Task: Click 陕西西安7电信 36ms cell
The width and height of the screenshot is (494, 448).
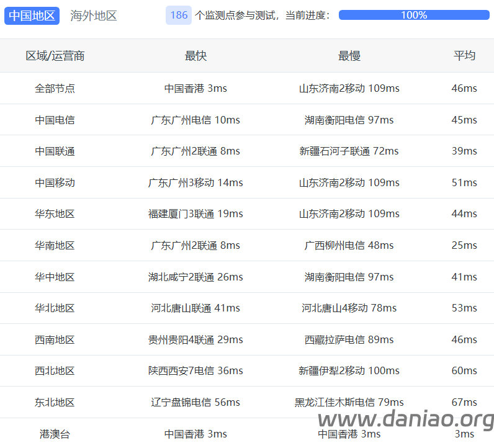Action: (195, 370)
